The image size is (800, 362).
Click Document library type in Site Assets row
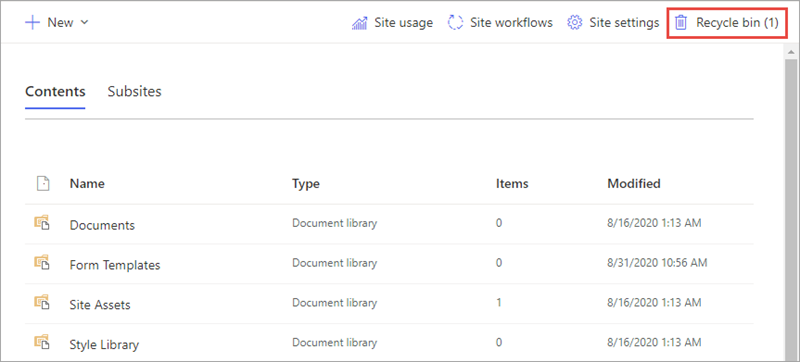point(335,302)
